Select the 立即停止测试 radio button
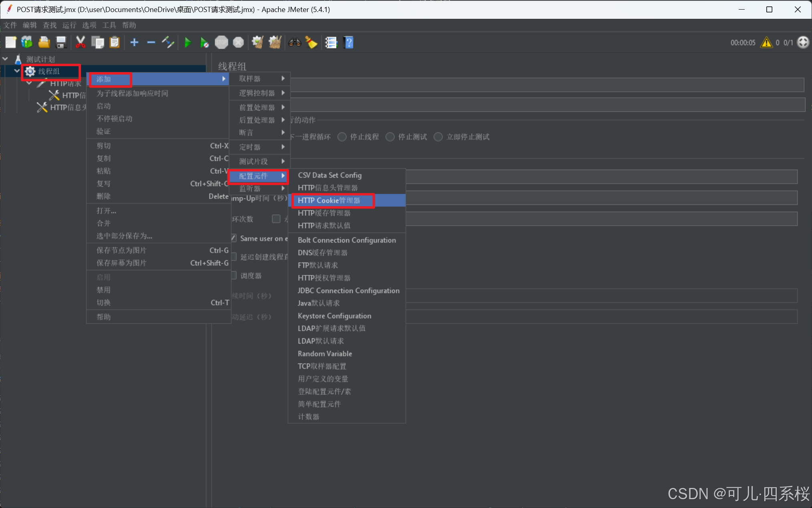Viewport: 812px width, 508px height. pyautogui.click(x=438, y=137)
